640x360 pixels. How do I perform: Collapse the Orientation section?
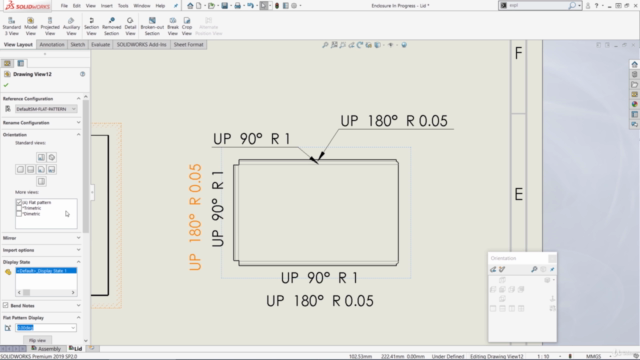[x=78, y=134]
